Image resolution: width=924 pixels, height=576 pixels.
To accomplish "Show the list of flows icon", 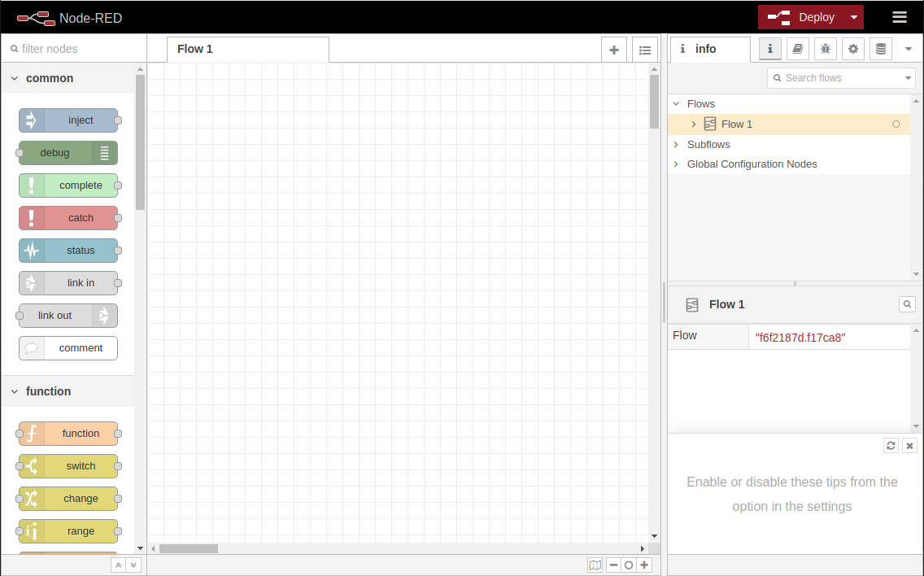I will point(645,50).
